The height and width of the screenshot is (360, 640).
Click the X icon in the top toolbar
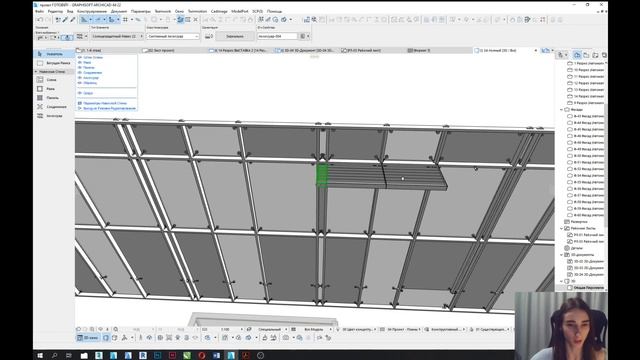(196, 20)
